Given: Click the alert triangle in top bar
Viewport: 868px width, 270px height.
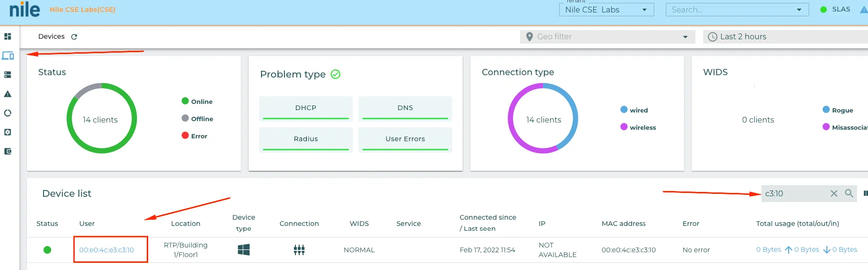Looking at the screenshot, I should click(x=864, y=10).
